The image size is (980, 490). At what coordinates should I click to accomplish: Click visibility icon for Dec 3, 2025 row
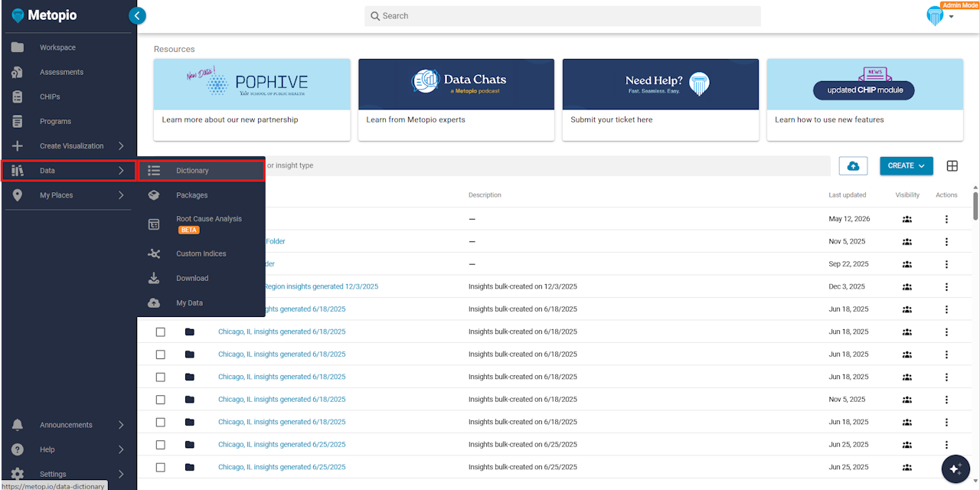[x=907, y=286]
